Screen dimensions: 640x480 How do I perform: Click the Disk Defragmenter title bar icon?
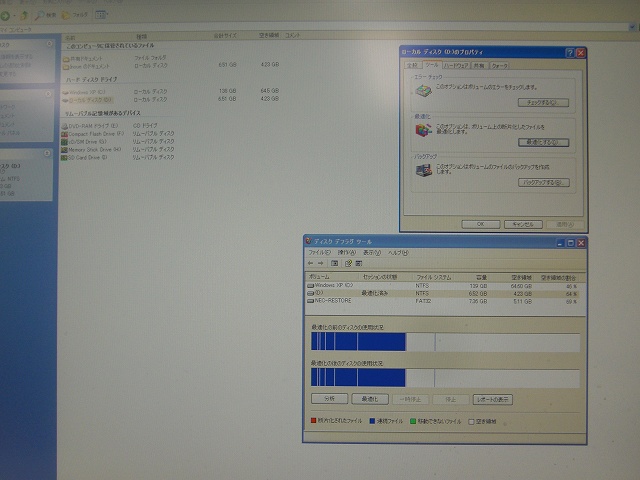click(309, 241)
